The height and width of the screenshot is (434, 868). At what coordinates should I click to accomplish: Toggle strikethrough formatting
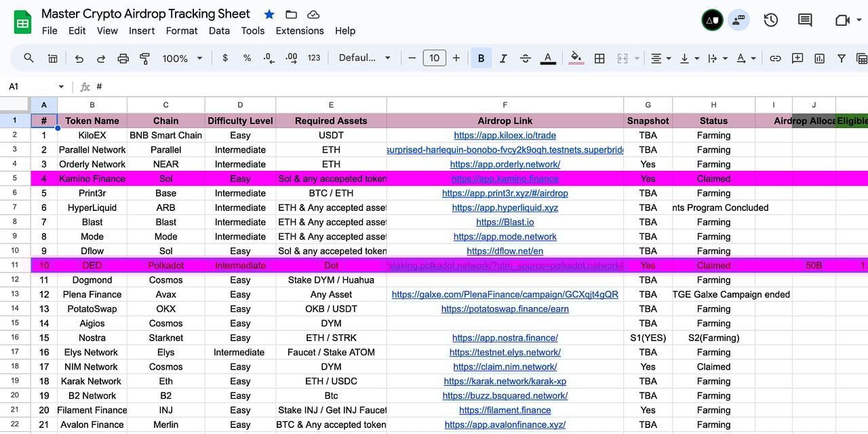click(525, 58)
